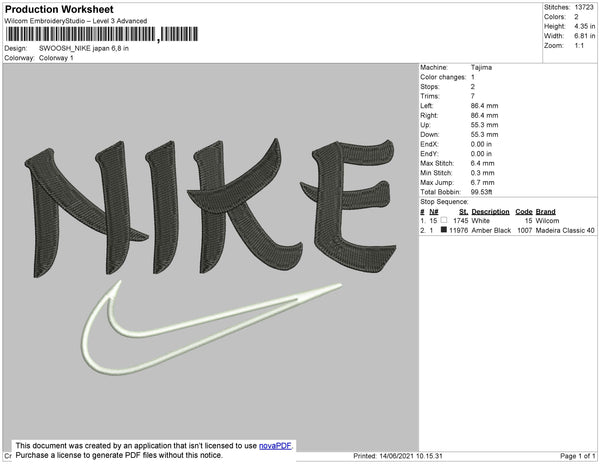This screenshot has height=464, width=600.
Task: Open the novaPDF hyperlink
Action: 275,446
